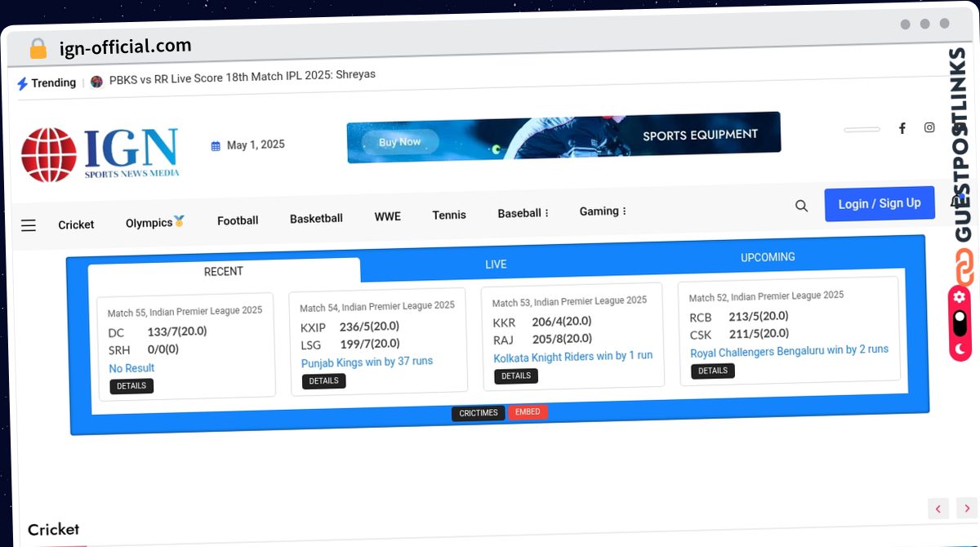The image size is (980, 547).
Task: Click the calendar icon beside May 1, 2025
Action: click(x=216, y=146)
